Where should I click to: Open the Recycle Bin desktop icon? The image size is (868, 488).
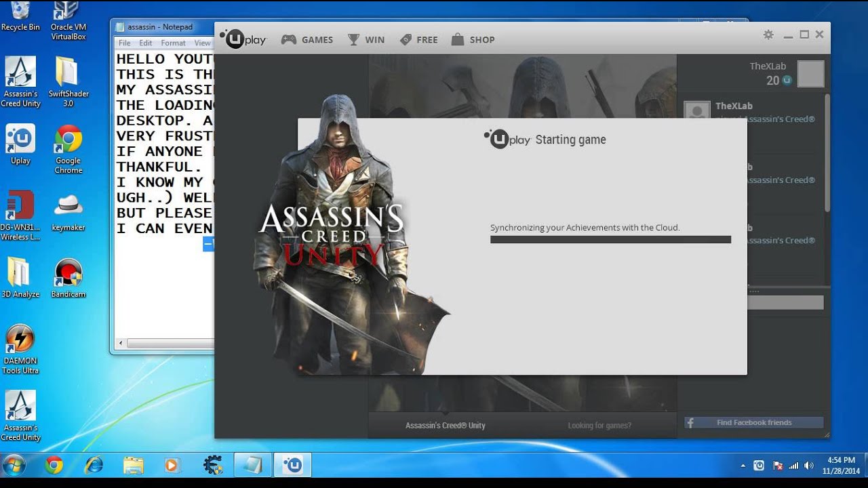coord(20,17)
